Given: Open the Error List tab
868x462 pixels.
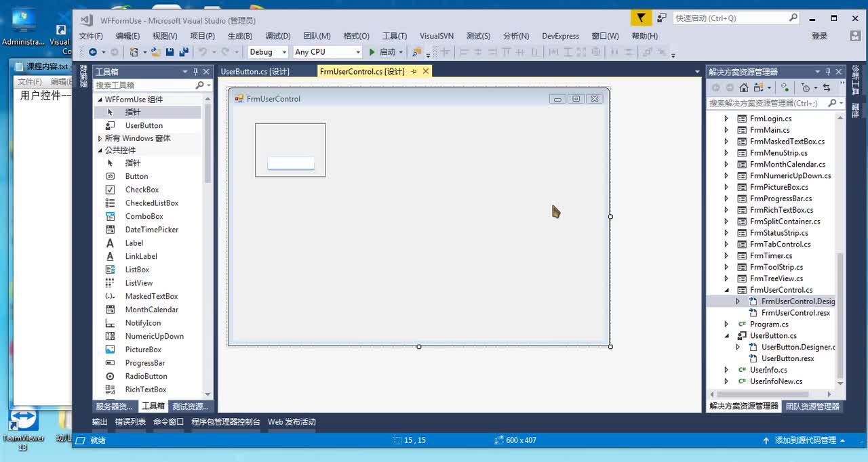Looking at the screenshot, I should click(x=130, y=421).
